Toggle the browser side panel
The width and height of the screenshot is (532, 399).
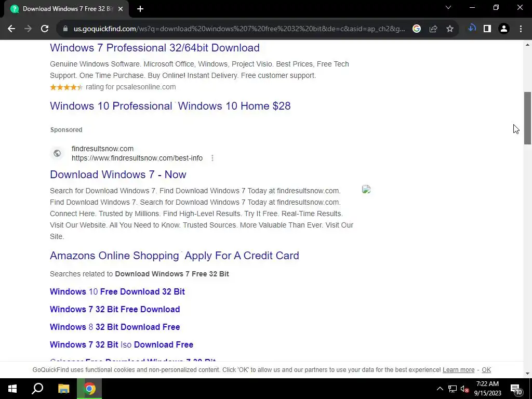pos(487,29)
